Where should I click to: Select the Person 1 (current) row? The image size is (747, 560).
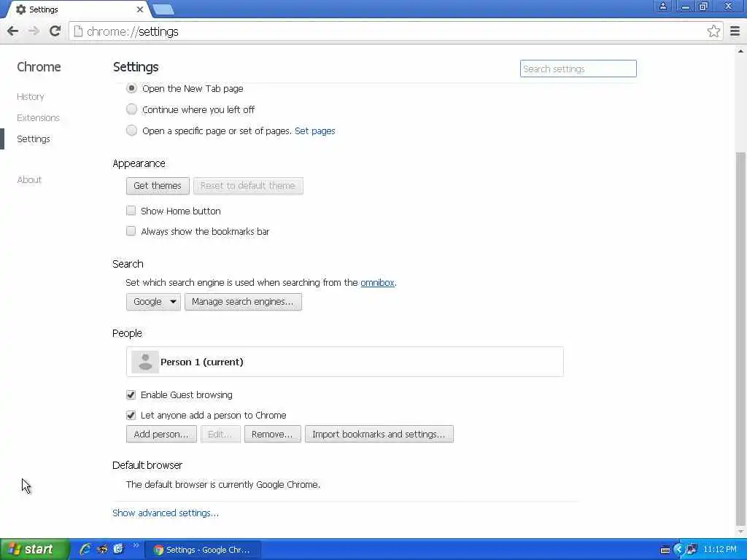coord(345,362)
